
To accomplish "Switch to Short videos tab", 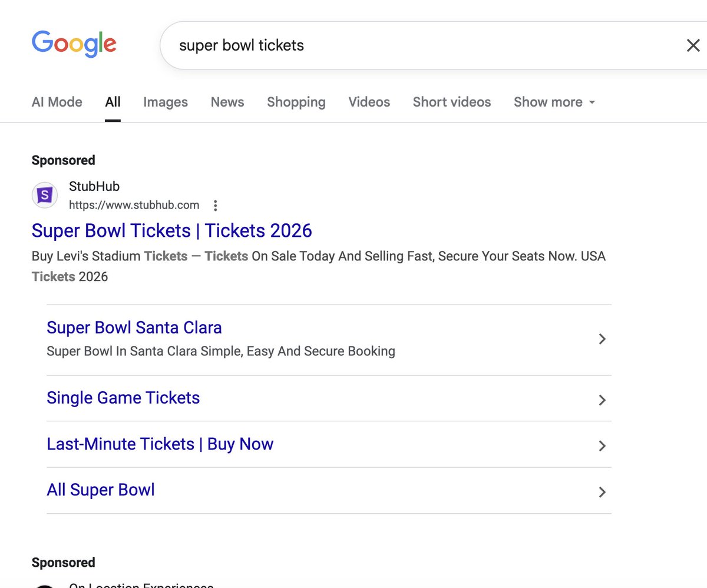I will [452, 102].
